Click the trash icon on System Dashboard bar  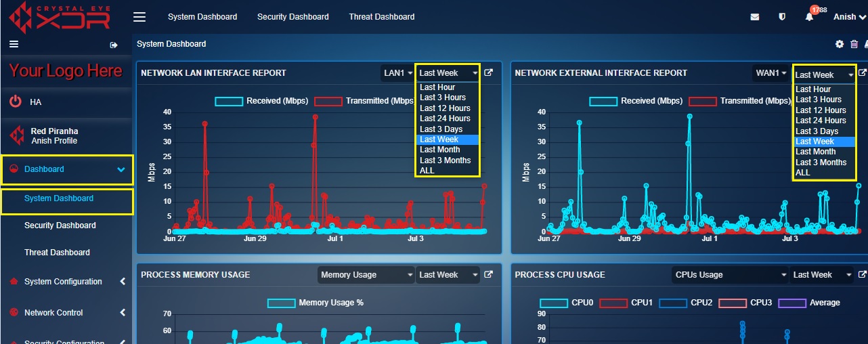pos(854,44)
